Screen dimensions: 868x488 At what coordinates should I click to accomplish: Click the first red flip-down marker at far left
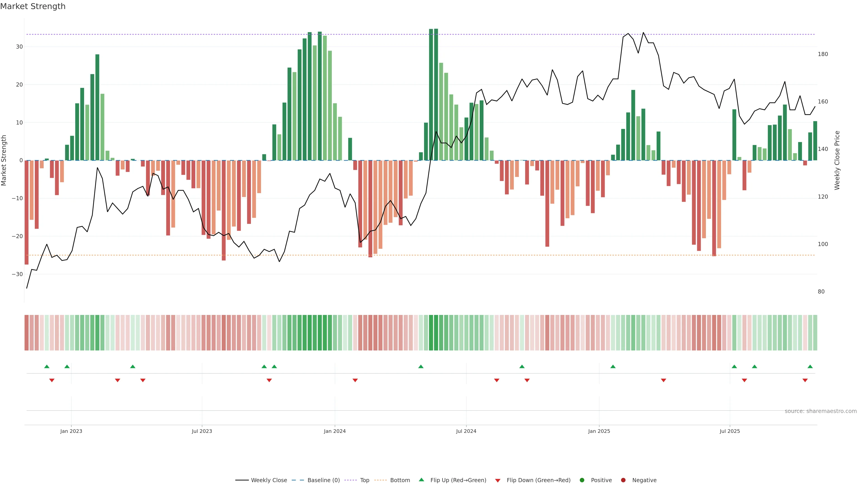(52, 380)
